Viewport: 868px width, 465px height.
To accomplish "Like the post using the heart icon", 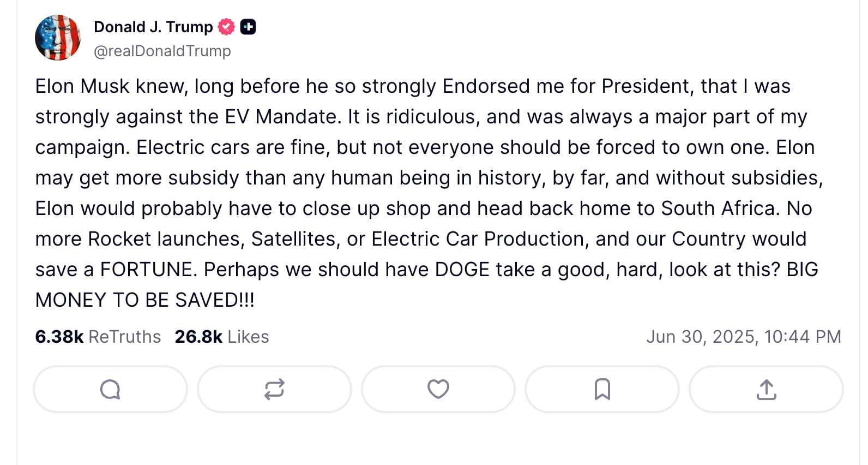I will coord(438,389).
